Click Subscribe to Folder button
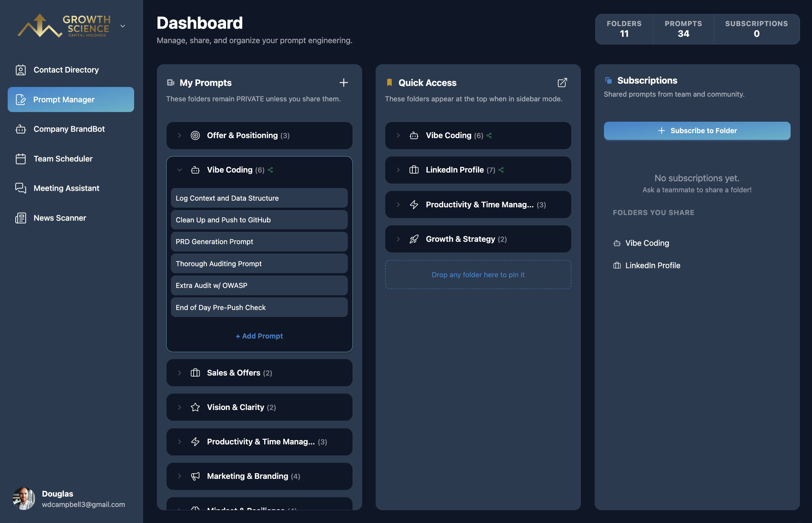 point(697,131)
